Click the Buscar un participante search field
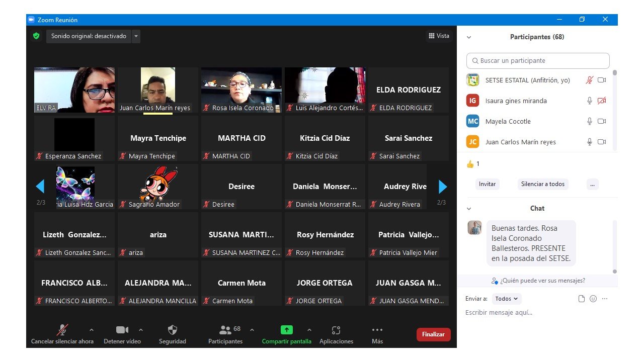The width and height of the screenshot is (644, 362). [538, 61]
